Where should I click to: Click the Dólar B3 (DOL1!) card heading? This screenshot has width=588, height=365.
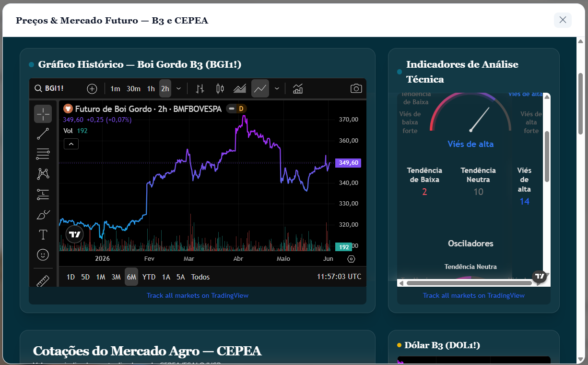[442, 345]
